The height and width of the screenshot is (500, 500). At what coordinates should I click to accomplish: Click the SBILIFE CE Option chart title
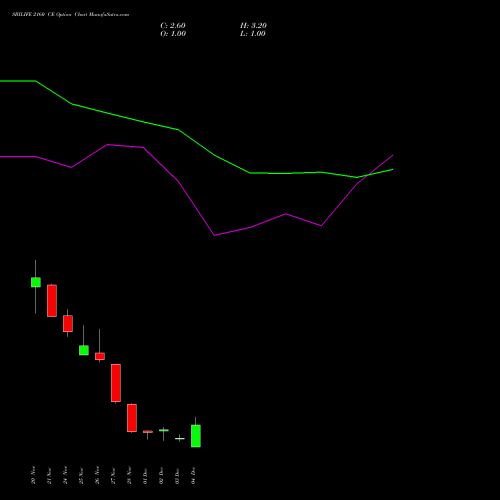tap(70, 15)
